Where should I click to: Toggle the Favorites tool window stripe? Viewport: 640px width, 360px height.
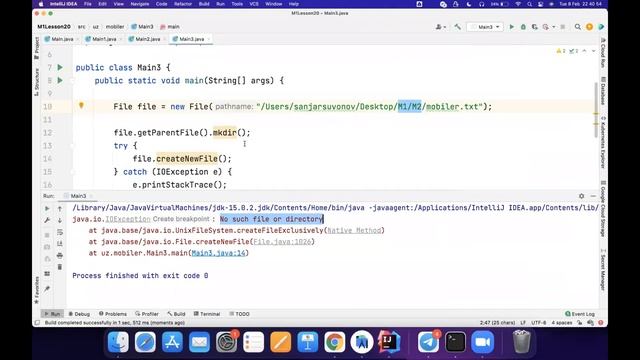37,290
